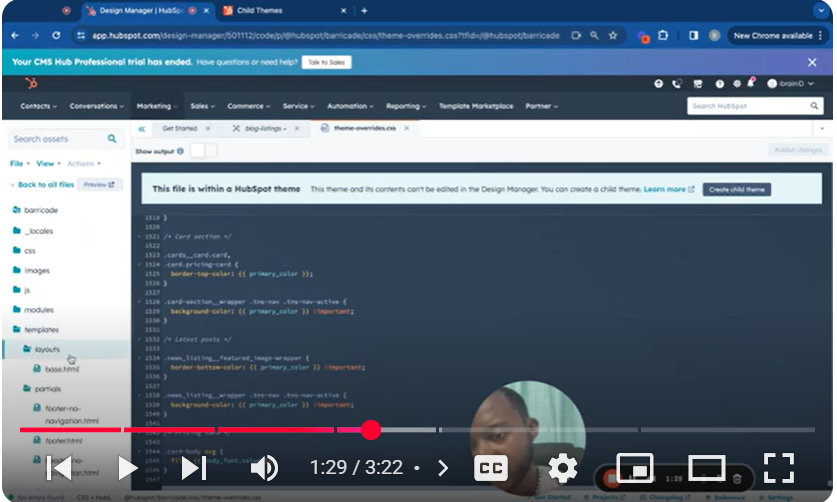Click Back to all files link
Image resolution: width=837 pixels, height=502 pixels.
point(43,185)
